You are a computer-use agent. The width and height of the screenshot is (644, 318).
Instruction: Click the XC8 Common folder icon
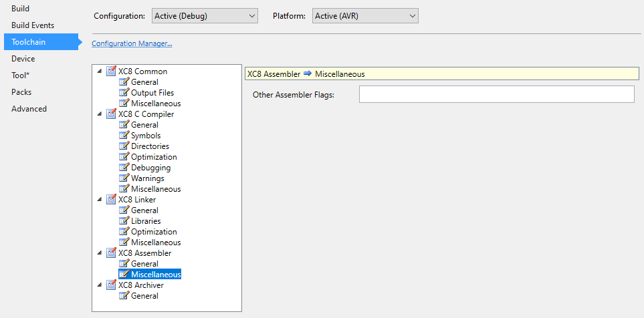pos(112,71)
